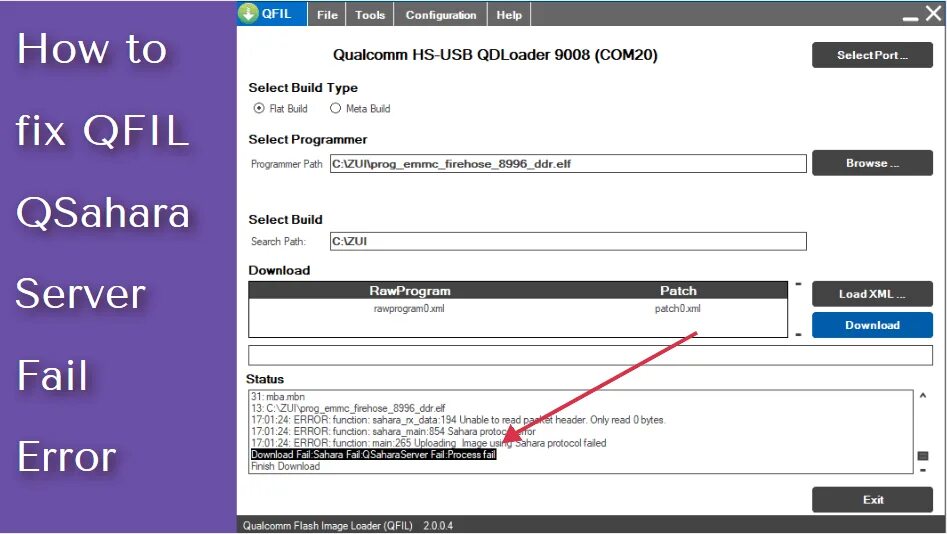
Task: Minimize the QFIL window
Action: (910, 18)
